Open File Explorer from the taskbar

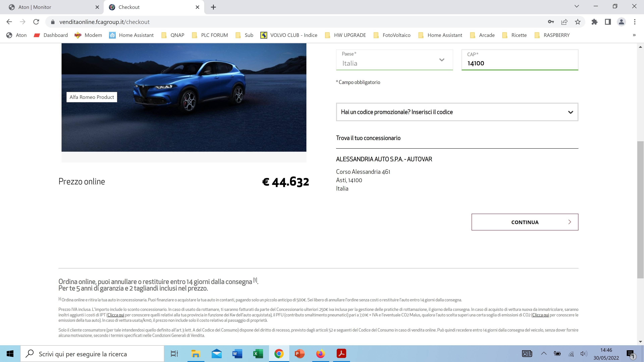pos(196,354)
